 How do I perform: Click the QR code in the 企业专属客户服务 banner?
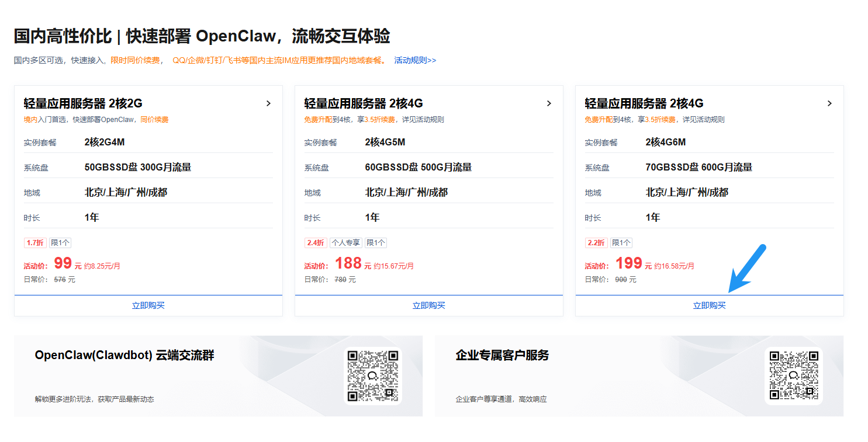(793, 376)
